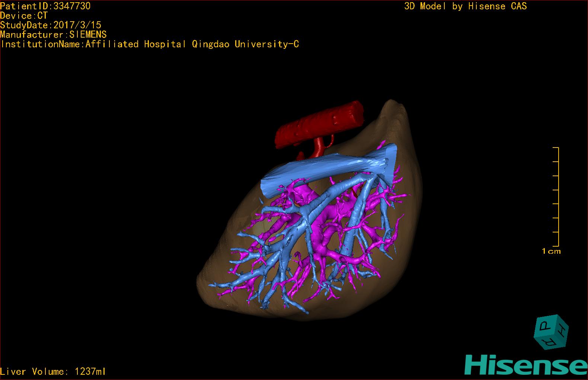588x380 pixels.
Task: Click the 1cm scale label
Action: [551, 251]
